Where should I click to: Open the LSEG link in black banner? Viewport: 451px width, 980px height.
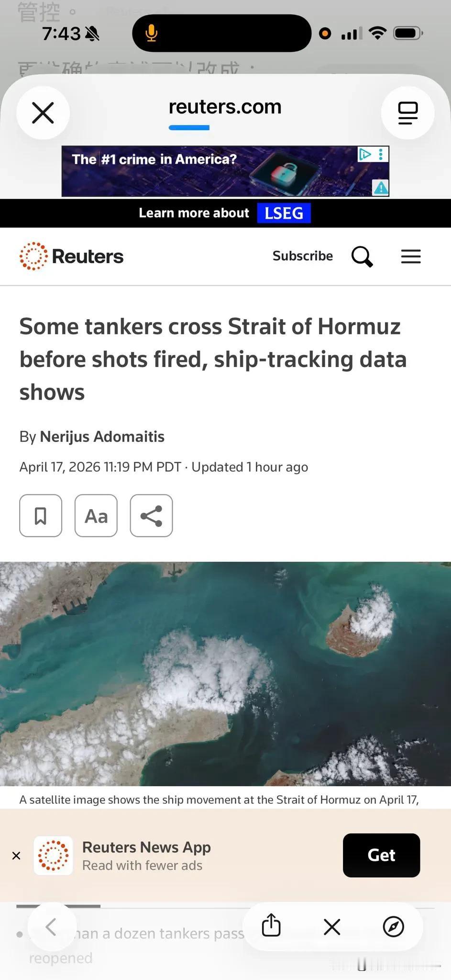[x=284, y=213]
